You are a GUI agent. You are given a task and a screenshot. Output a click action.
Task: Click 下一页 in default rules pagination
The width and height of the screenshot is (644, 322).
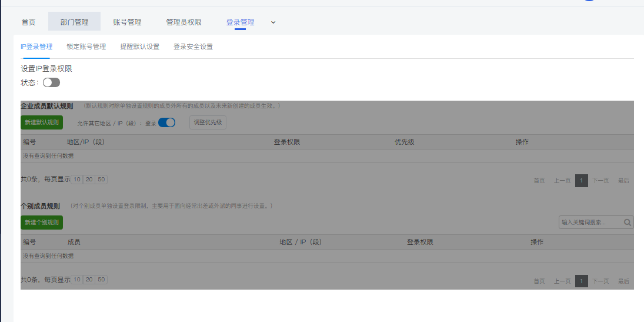(x=600, y=181)
